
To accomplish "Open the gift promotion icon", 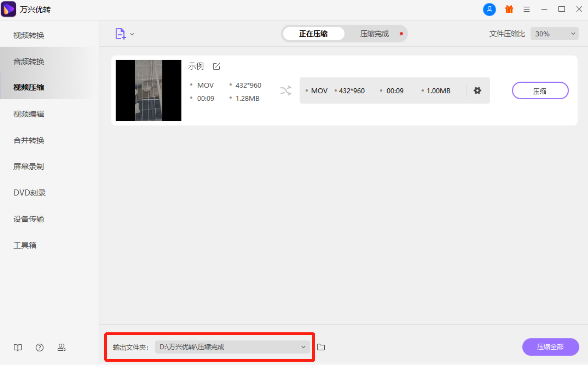I will [x=509, y=9].
